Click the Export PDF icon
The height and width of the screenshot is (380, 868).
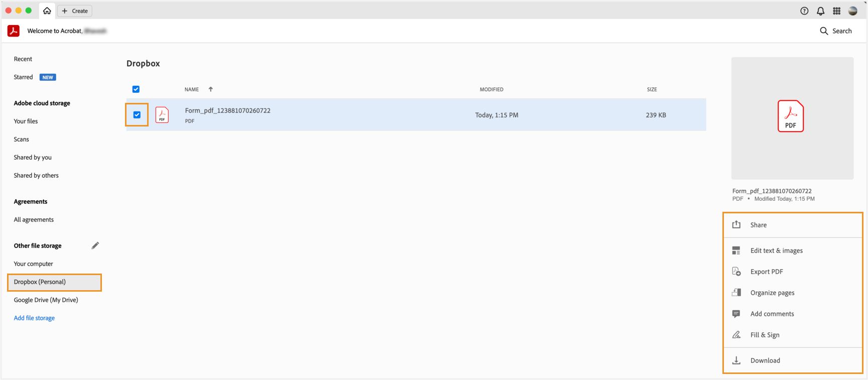(736, 272)
